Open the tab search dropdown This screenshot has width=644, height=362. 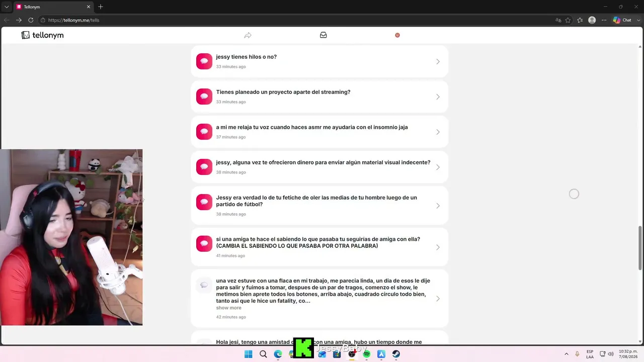[7, 7]
